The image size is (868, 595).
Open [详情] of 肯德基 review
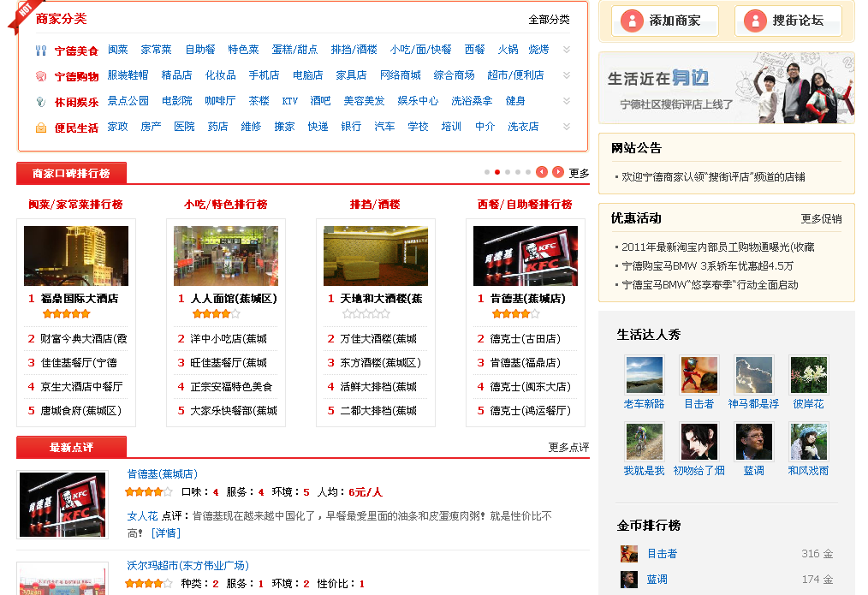coord(166,533)
